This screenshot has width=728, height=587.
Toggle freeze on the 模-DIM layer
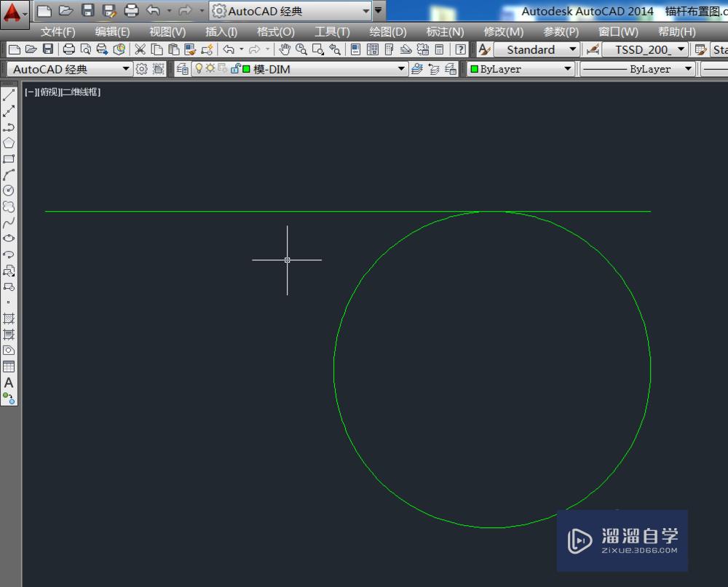(211, 68)
